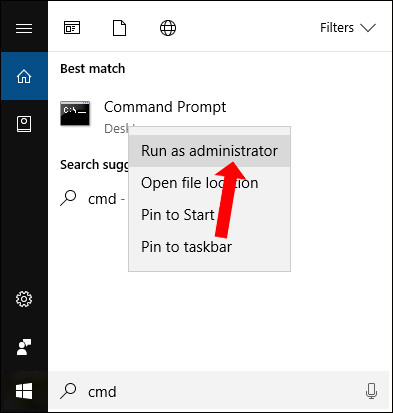Activate the microphone for voice search

(371, 391)
